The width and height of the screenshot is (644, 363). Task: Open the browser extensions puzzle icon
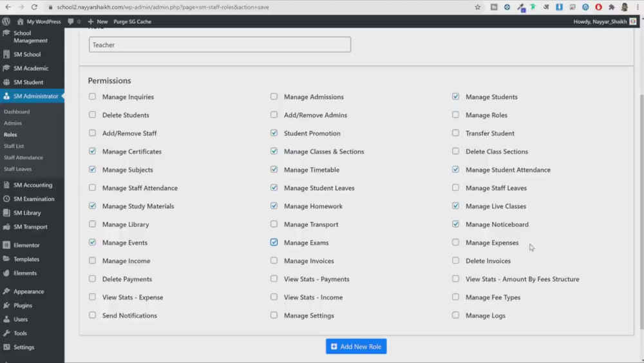[611, 7]
